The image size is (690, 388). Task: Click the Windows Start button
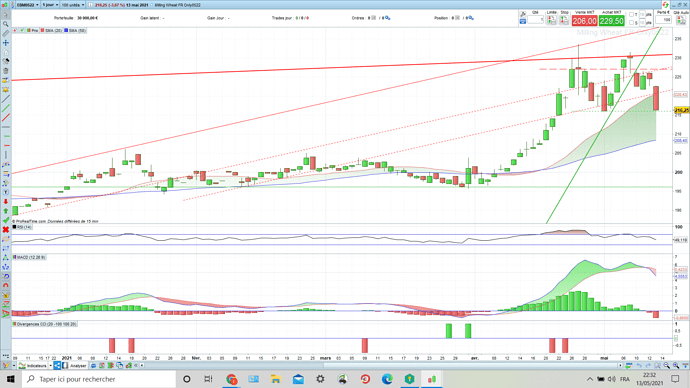11,379
